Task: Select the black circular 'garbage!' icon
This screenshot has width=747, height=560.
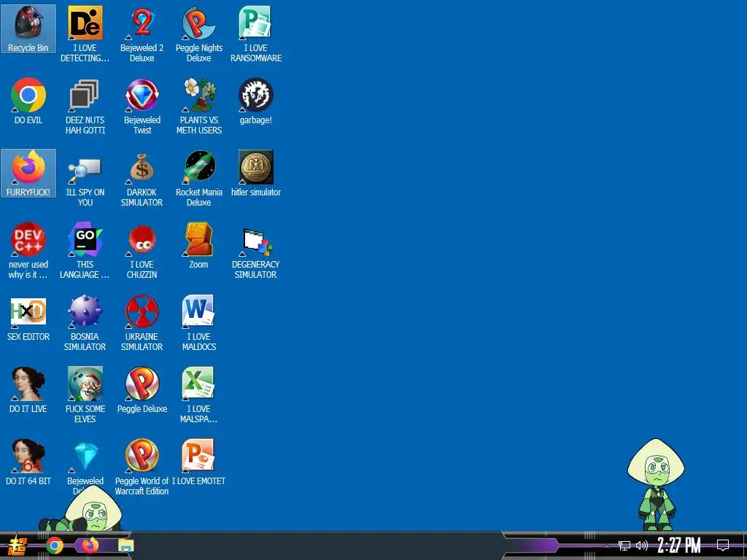Action: click(x=256, y=101)
